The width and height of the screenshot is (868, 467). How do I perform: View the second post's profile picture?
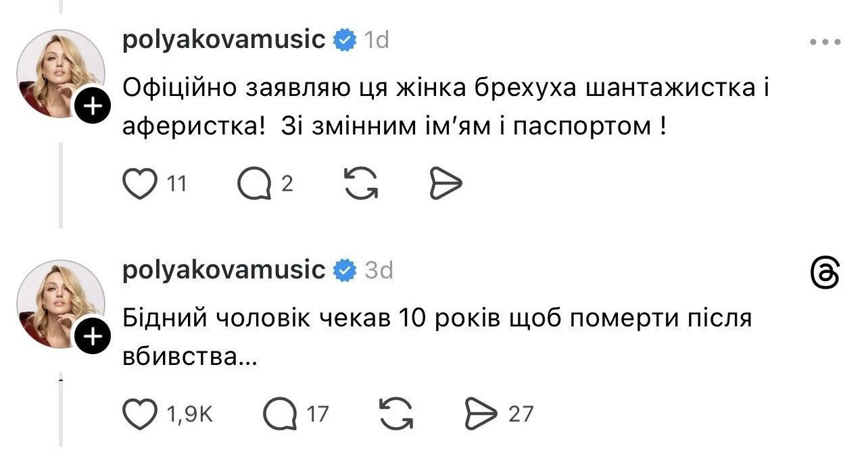pyautogui.click(x=59, y=303)
